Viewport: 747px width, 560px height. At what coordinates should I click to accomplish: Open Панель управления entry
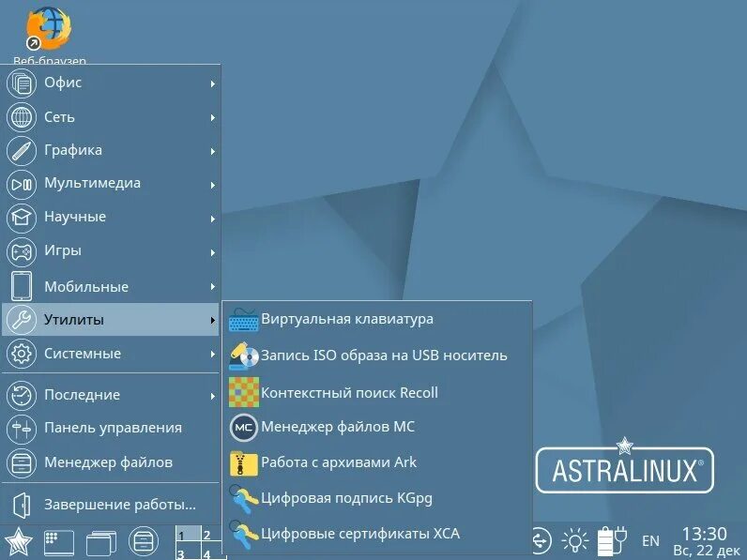[111, 428]
